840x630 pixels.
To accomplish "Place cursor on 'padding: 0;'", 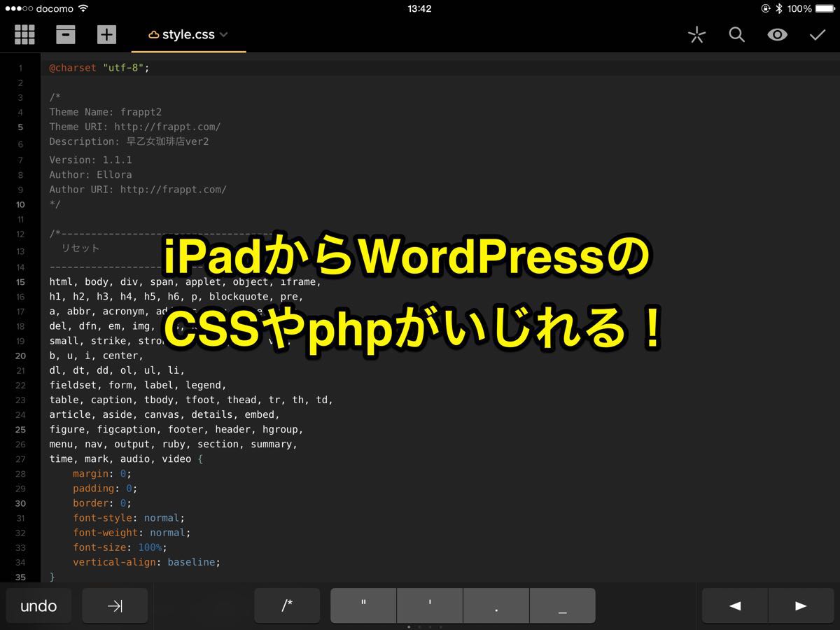I will [105, 488].
